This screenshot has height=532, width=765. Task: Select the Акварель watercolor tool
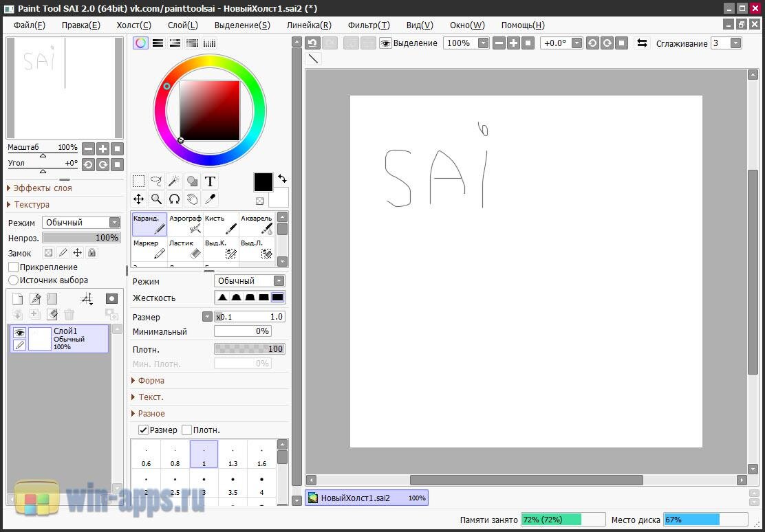pos(257,224)
